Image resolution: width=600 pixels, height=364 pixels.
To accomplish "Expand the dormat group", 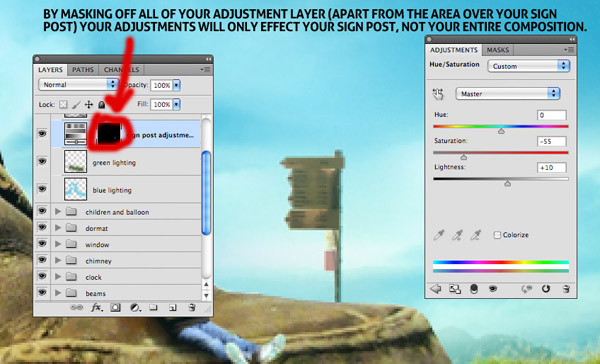I will [58, 228].
